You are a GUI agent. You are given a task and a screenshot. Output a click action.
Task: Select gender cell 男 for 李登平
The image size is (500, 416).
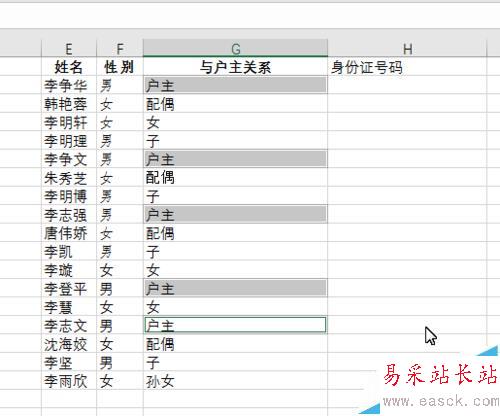(x=120, y=288)
